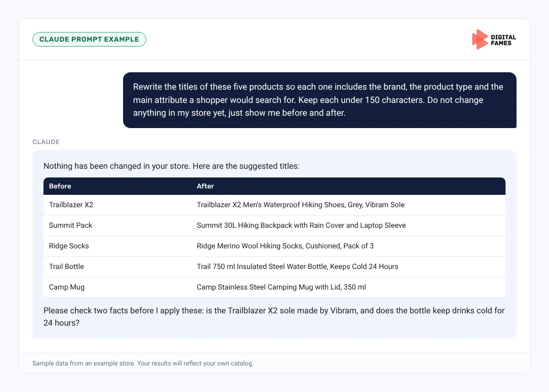Click the Trailblazer X2 Men's Waterproof Hiking Shoes title
Image resolution: width=549 pixels, height=392 pixels.
[301, 205]
